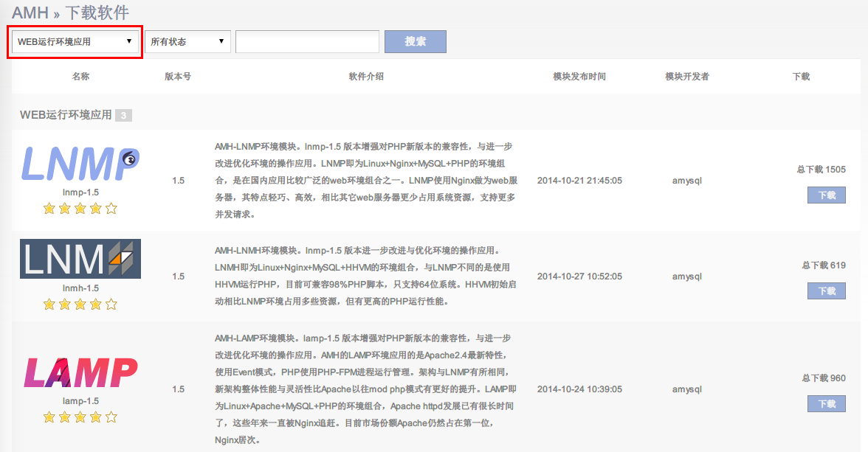
Task: Open the 所有状态 status dropdown
Action: [x=187, y=42]
